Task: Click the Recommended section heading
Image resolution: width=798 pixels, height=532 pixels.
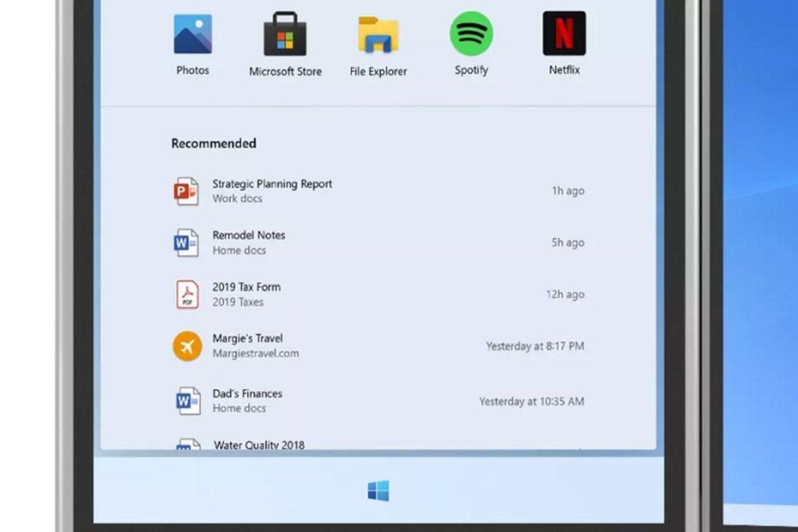Action: [213, 143]
